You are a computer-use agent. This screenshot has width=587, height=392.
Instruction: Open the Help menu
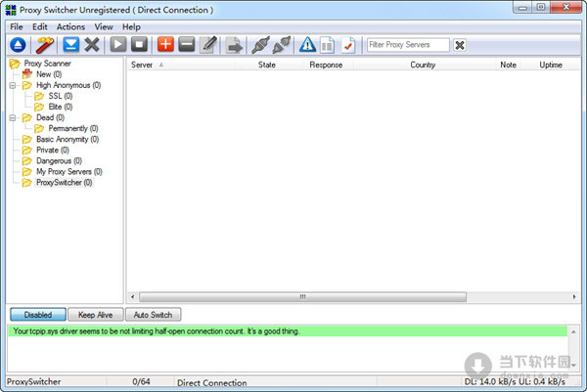[131, 27]
